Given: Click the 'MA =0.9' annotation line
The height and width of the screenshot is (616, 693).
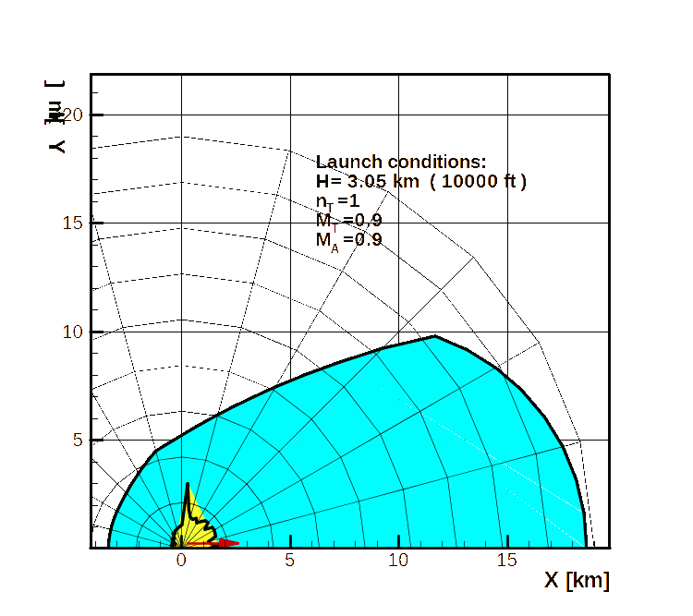Looking at the screenshot, I should click(x=348, y=241).
